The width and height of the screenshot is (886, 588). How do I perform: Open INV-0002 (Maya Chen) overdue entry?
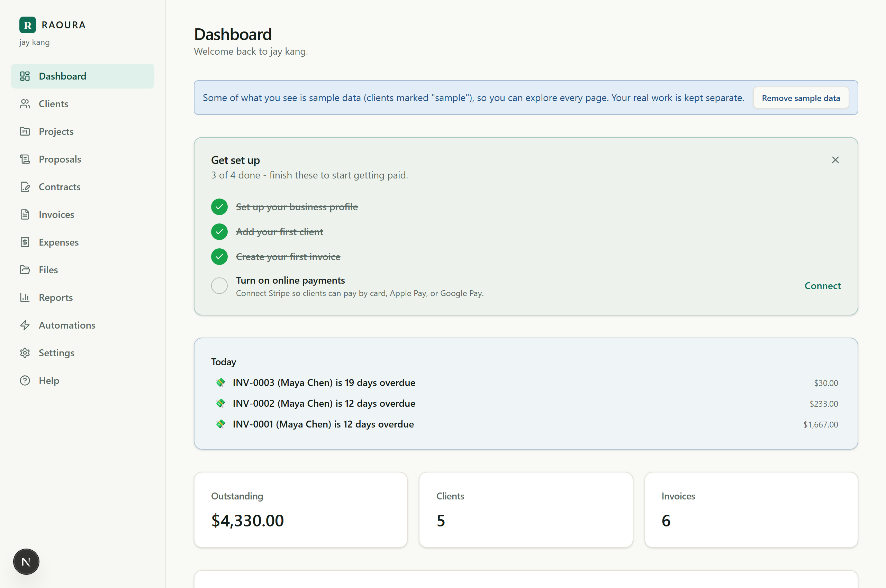526,404
